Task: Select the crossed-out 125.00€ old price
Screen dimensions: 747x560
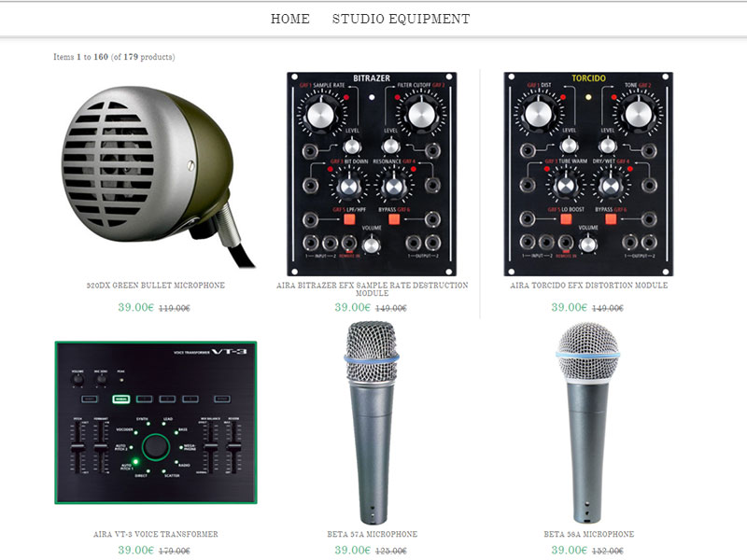Action: click(x=391, y=552)
